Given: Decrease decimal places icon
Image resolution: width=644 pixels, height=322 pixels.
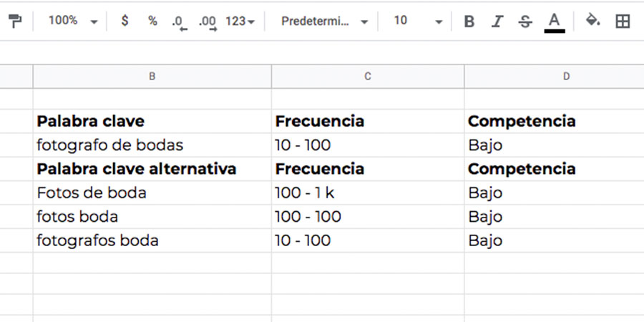Looking at the screenshot, I should tap(179, 23).
